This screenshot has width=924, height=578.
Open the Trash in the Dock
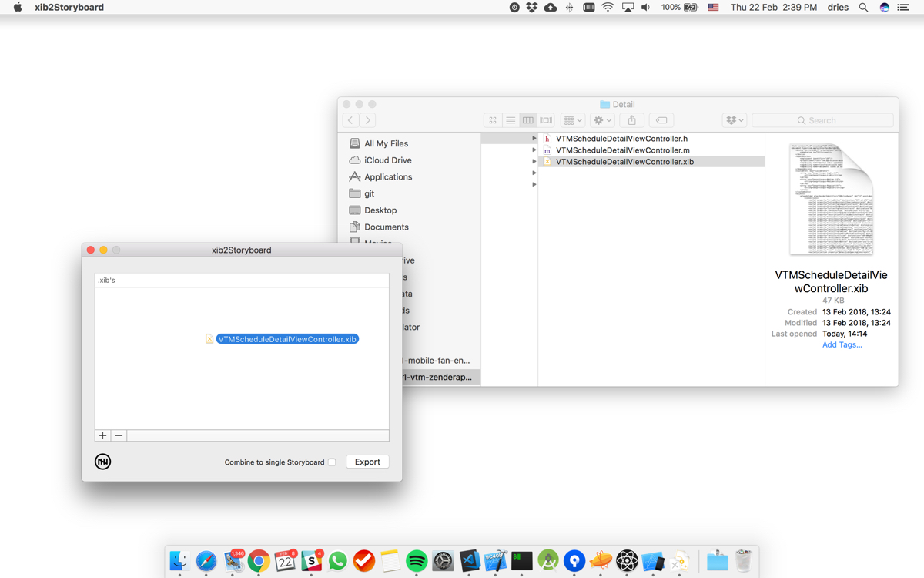pos(743,560)
